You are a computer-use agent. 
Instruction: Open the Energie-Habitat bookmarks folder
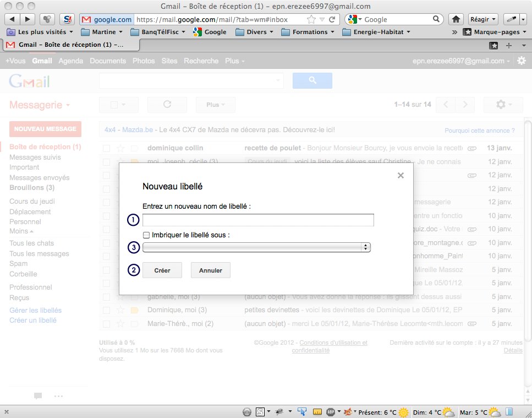pyautogui.click(x=376, y=32)
